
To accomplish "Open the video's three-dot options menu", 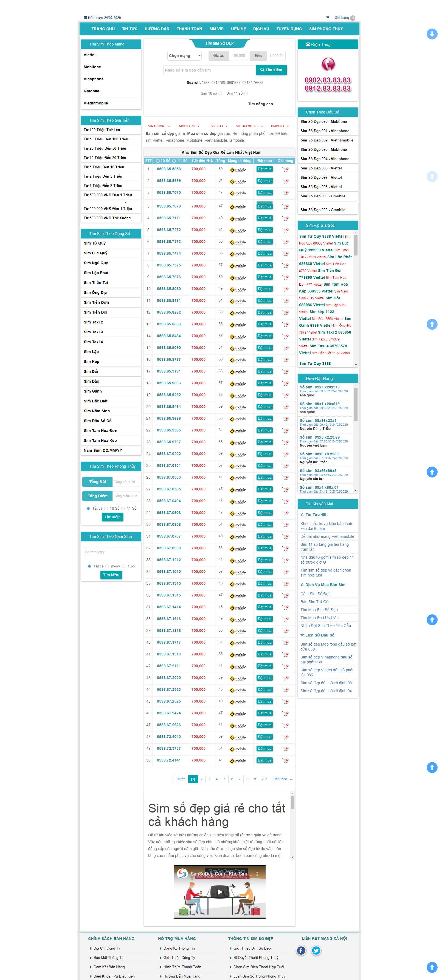I will (x=257, y=874).
